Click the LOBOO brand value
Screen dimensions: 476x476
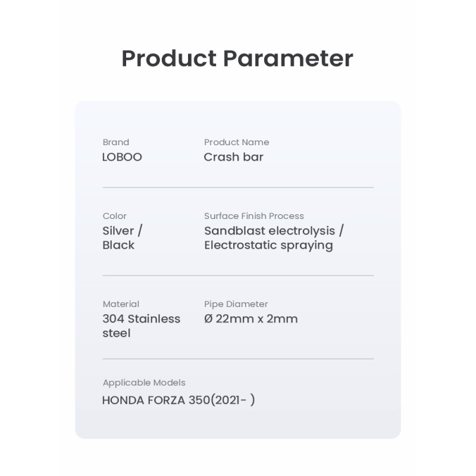122,157
